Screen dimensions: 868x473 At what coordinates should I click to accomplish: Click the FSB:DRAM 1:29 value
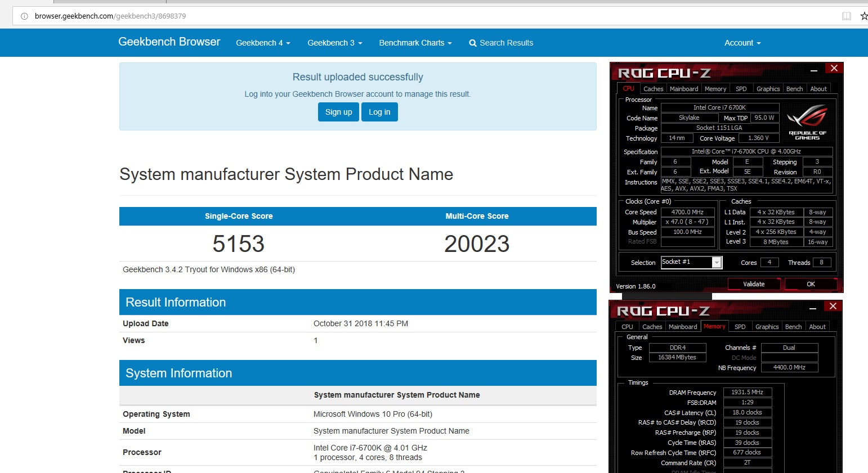pos(747,402)
